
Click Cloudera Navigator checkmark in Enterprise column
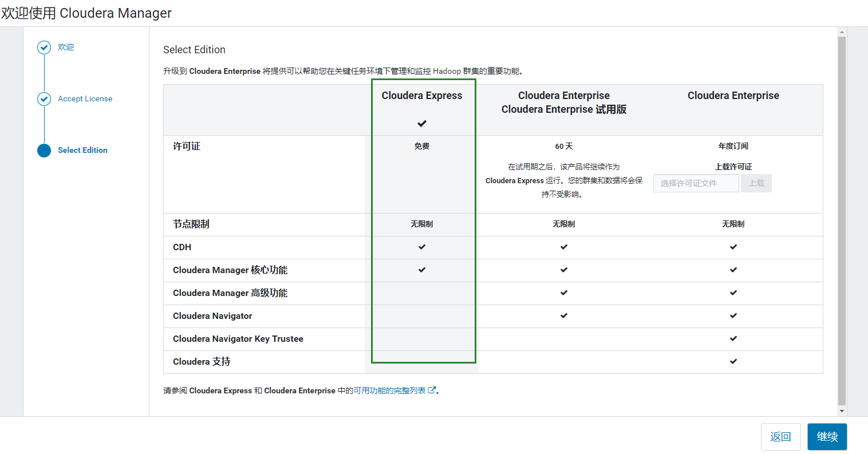click(x=733, y=315)
